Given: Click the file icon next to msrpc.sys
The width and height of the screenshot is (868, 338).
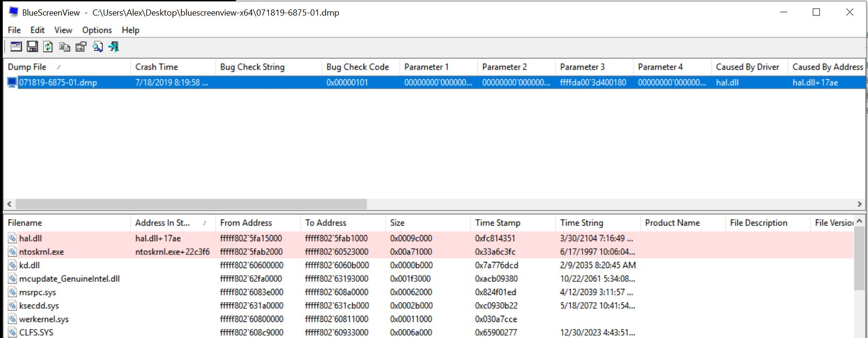Looking at the screenshot, I should (13, 292).
